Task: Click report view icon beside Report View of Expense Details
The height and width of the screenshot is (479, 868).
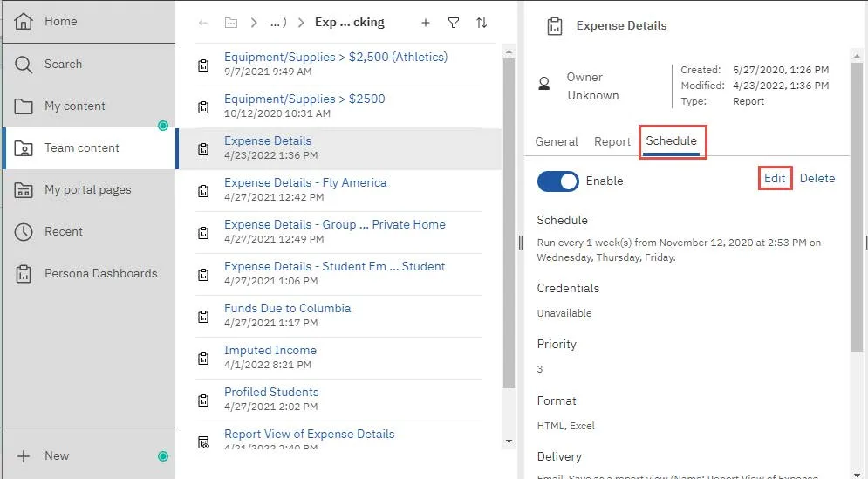Action: pos(203,442)
